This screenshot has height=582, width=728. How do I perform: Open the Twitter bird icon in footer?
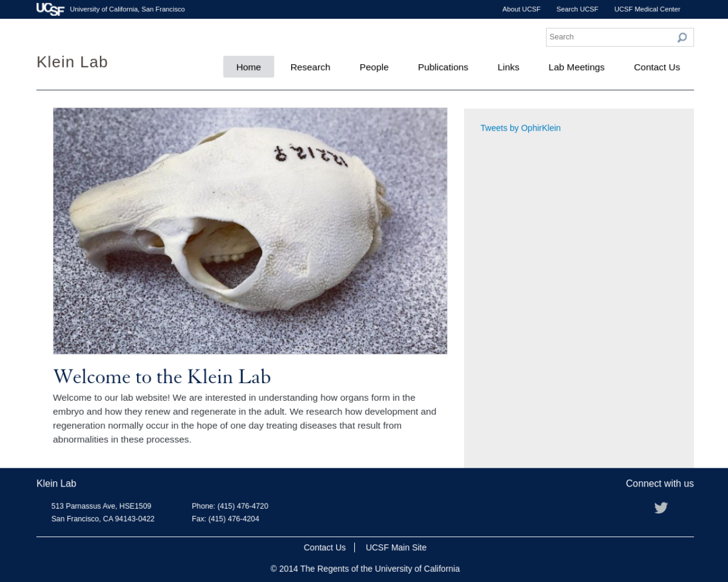661,508
